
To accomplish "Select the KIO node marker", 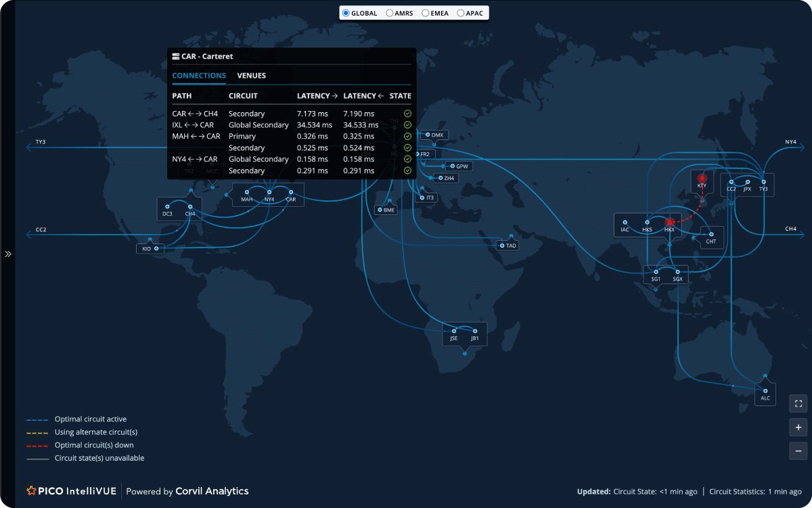I will point(156,249).
